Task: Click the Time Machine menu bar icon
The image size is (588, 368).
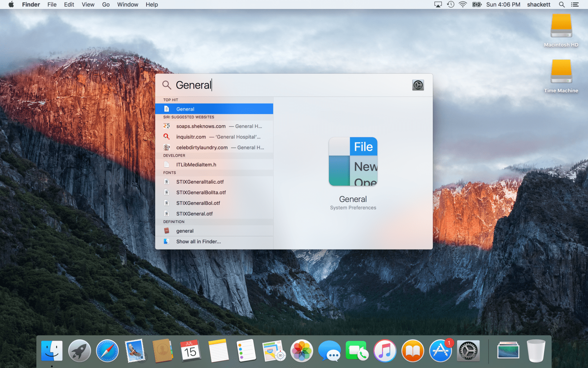Action: pyautogui.click(x=451, y=4)
